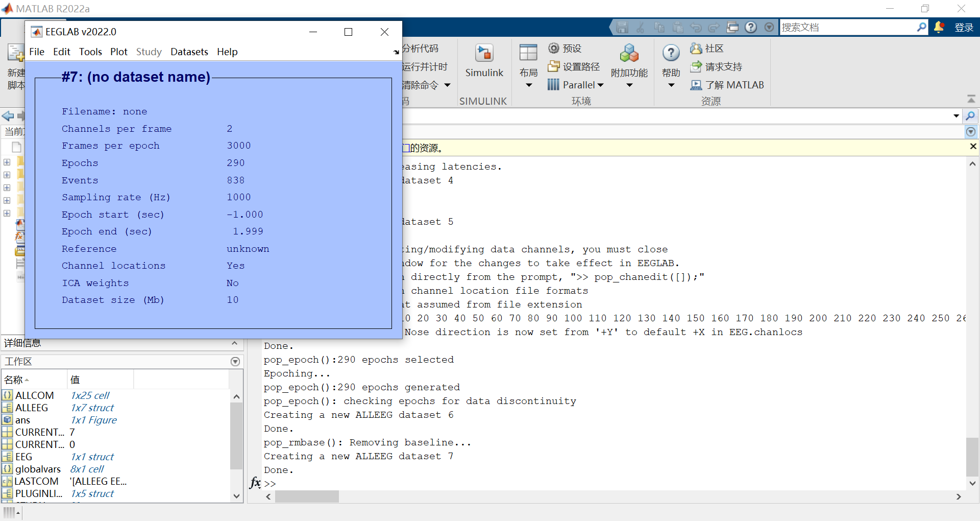980x521 pixels.
Task: Click the Command Window horizontal scrollbar thumb
Action: [x=307, y=496]
